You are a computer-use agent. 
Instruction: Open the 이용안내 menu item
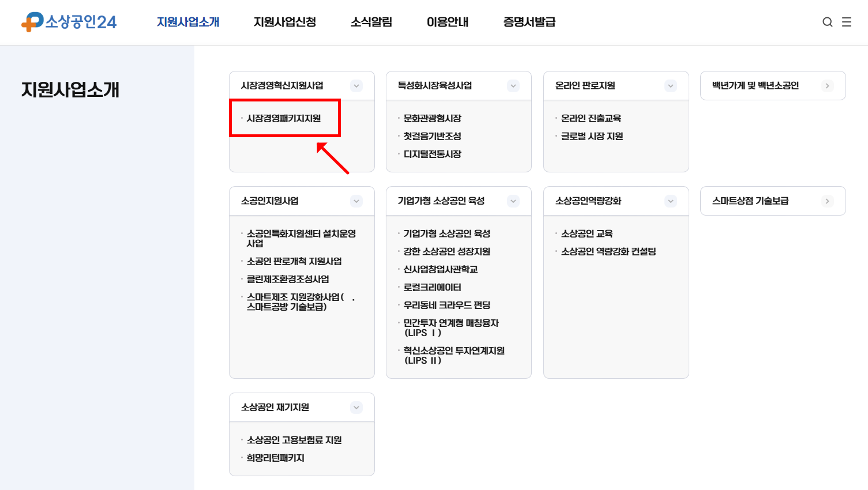pyautogui.click(x=447, y=22)
